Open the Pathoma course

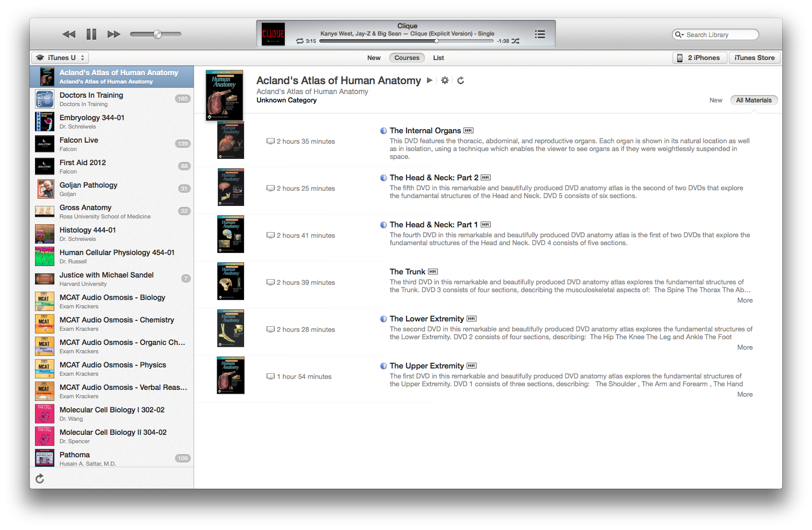click(112, 458)
